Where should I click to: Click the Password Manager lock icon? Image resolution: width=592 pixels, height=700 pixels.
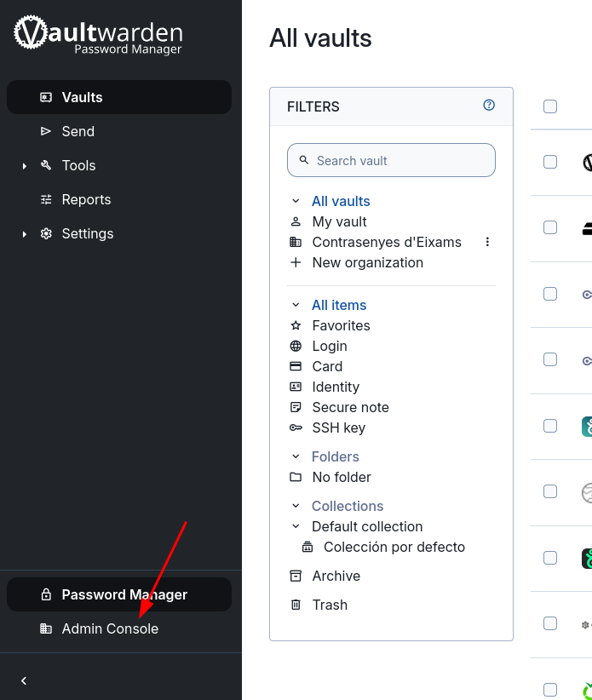click(x=46, y=594)
